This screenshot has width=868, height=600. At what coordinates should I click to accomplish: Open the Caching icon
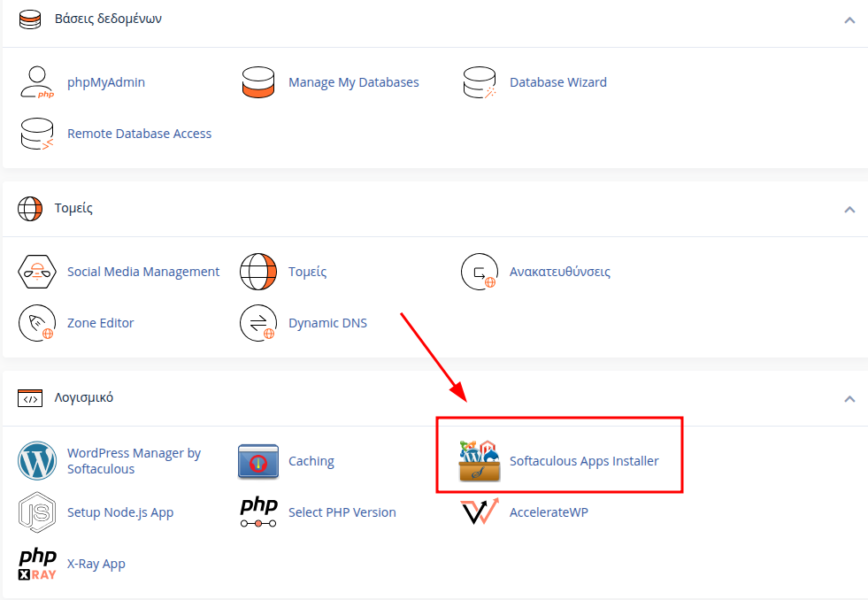point(258,461)
